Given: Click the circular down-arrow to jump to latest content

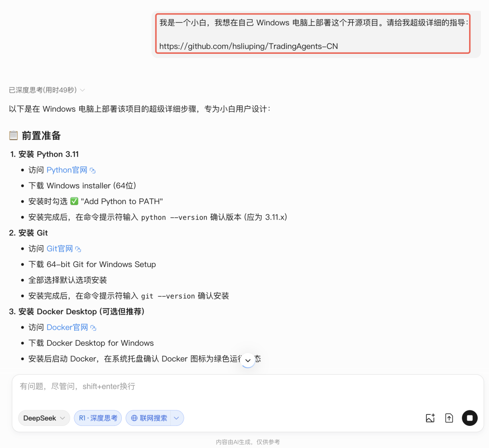Looking at the screenshot, I should 248,360.
